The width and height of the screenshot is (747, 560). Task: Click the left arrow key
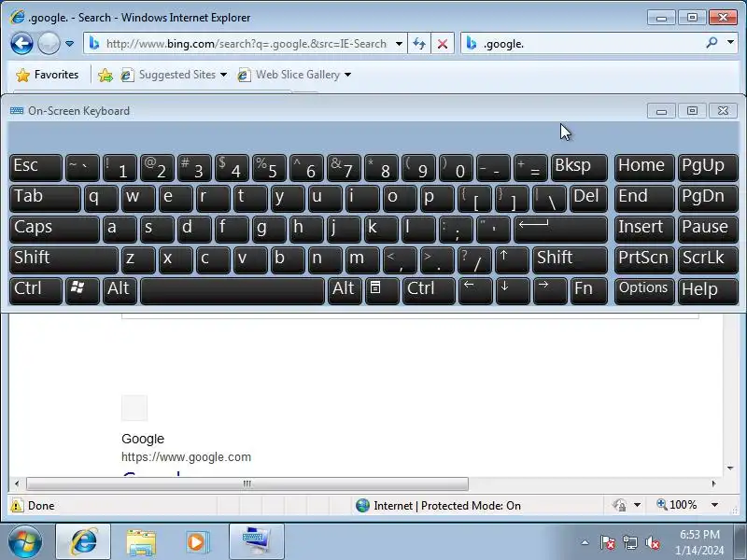pos(475,291)
